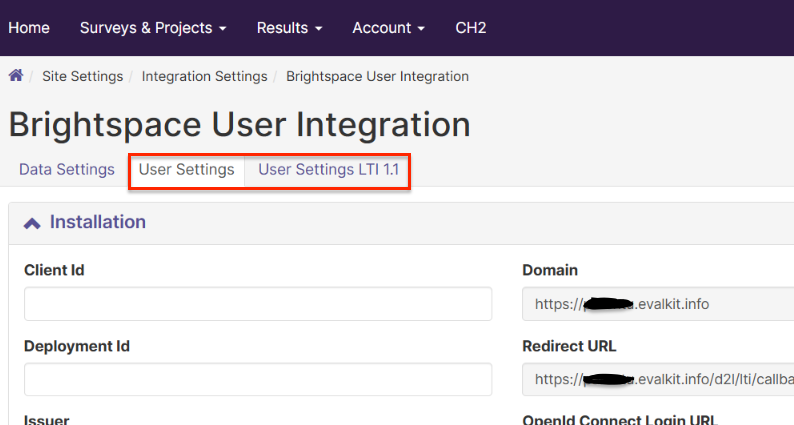794x425 pixels.
Task: Open Integration Settings breadcrumb link
Action: click(x=205, y=76)
